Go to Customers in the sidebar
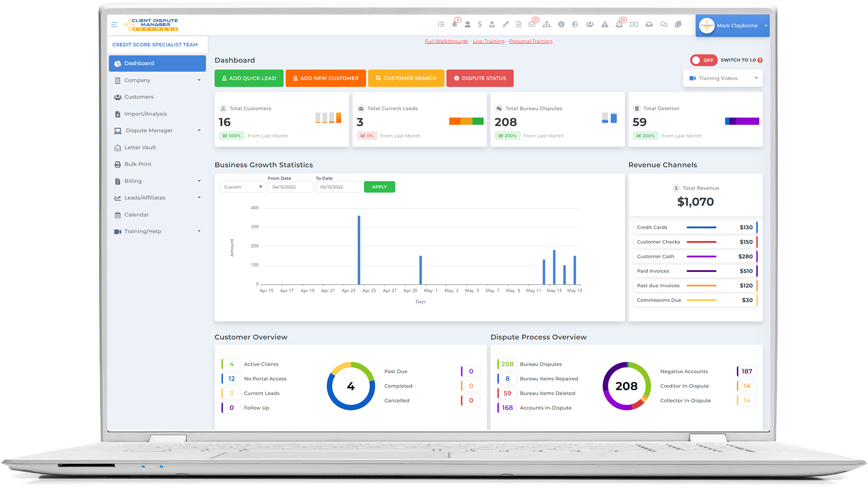 coord(139,97)
